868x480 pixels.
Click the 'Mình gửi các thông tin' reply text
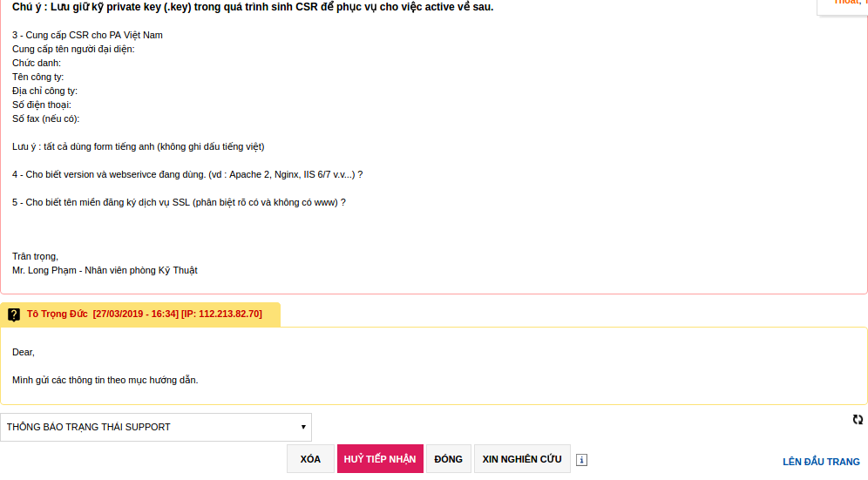[x=105, y=380]
